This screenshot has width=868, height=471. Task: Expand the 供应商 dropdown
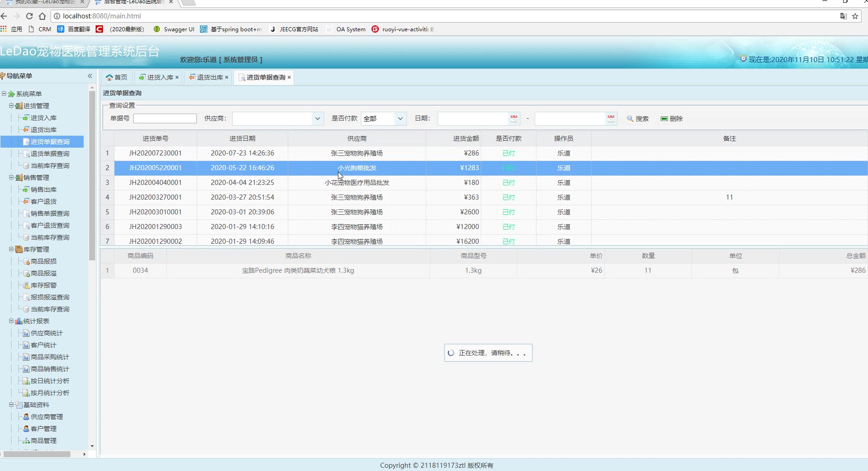[317, 119]
